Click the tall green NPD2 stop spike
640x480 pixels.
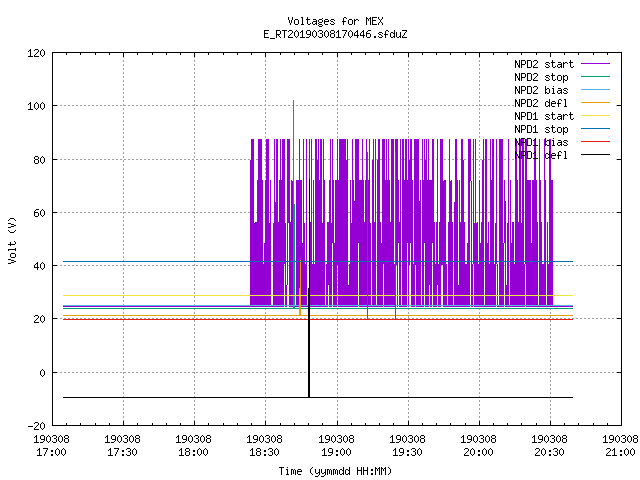pos(293,204)
